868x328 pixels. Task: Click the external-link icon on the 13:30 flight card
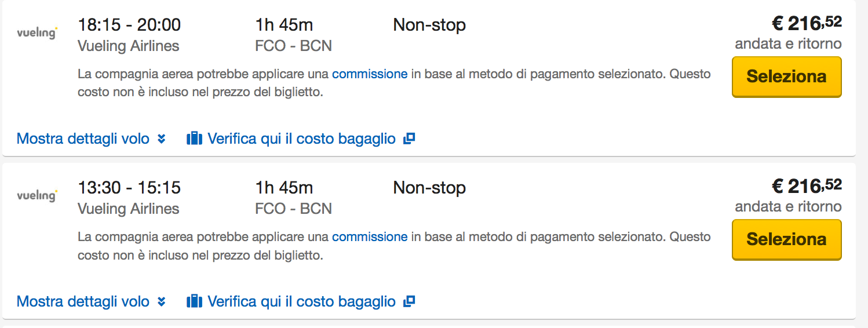pos(409,302)
